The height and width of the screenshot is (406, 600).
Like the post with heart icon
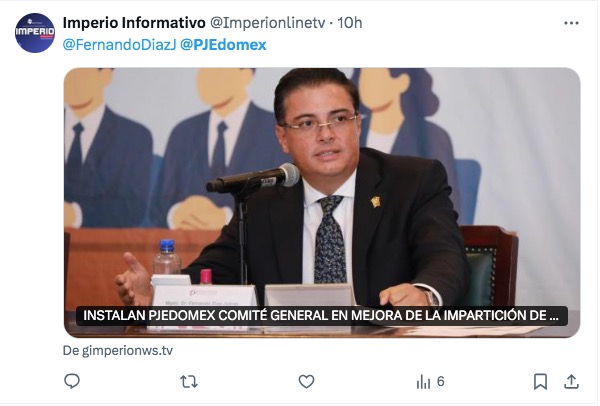click(306, 382)
